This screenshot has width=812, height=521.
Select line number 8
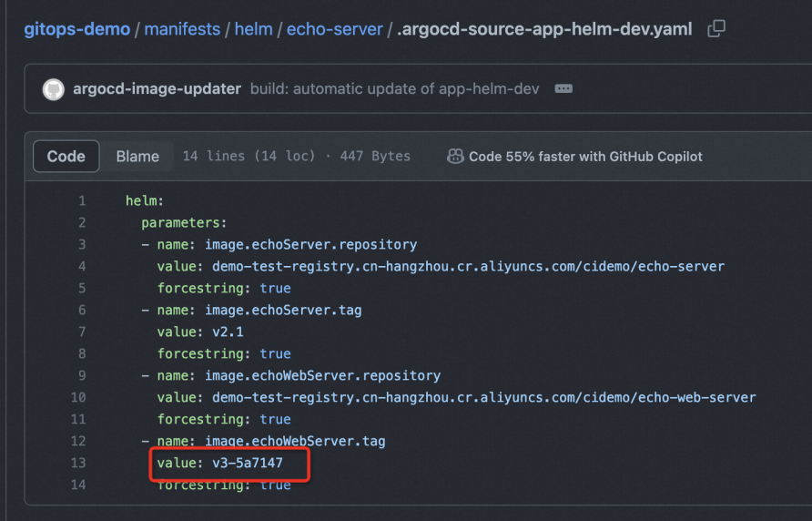click(82, 353)
